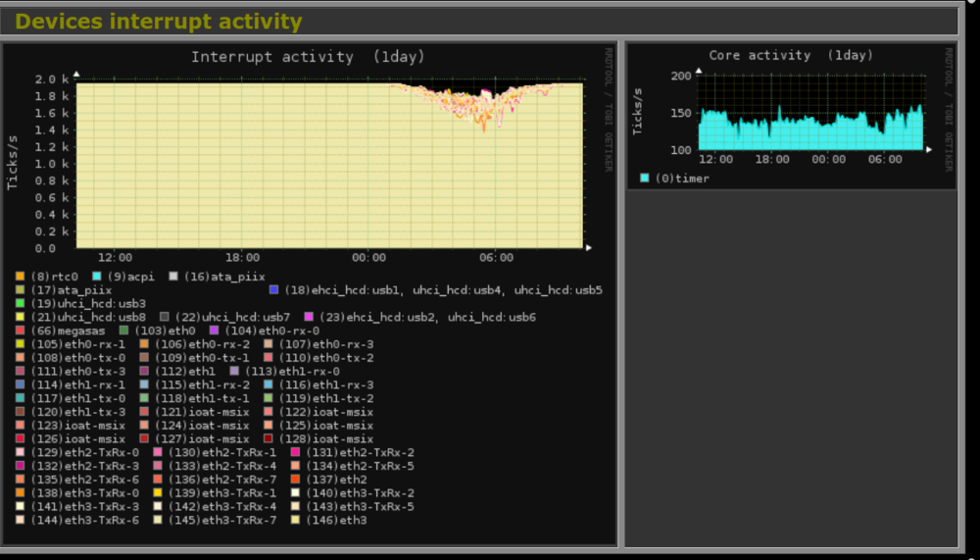Select the cyan (0)timer legend swatch

[x=644, y=178]
